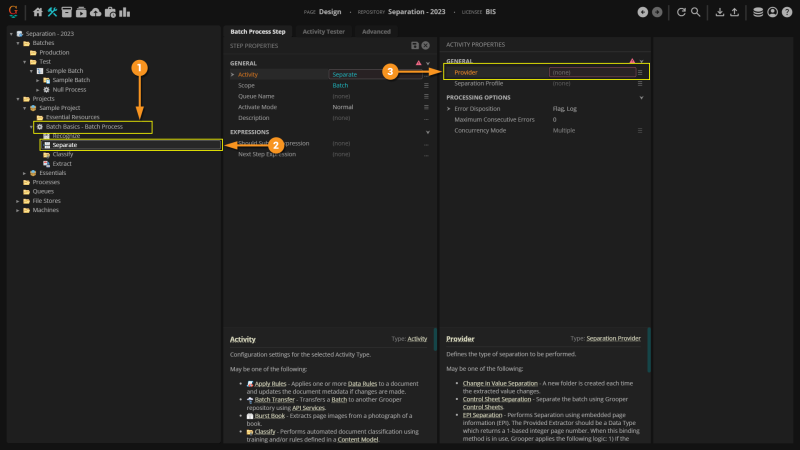Open the Batches archive-box icon
This screenshot has width=800, height=450.
pos(66,12)
